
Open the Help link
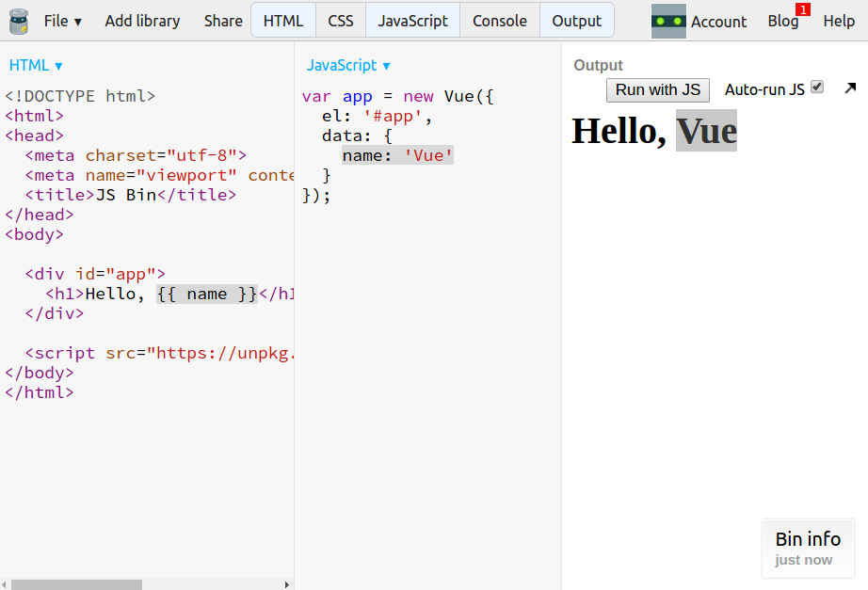(839, 21)
